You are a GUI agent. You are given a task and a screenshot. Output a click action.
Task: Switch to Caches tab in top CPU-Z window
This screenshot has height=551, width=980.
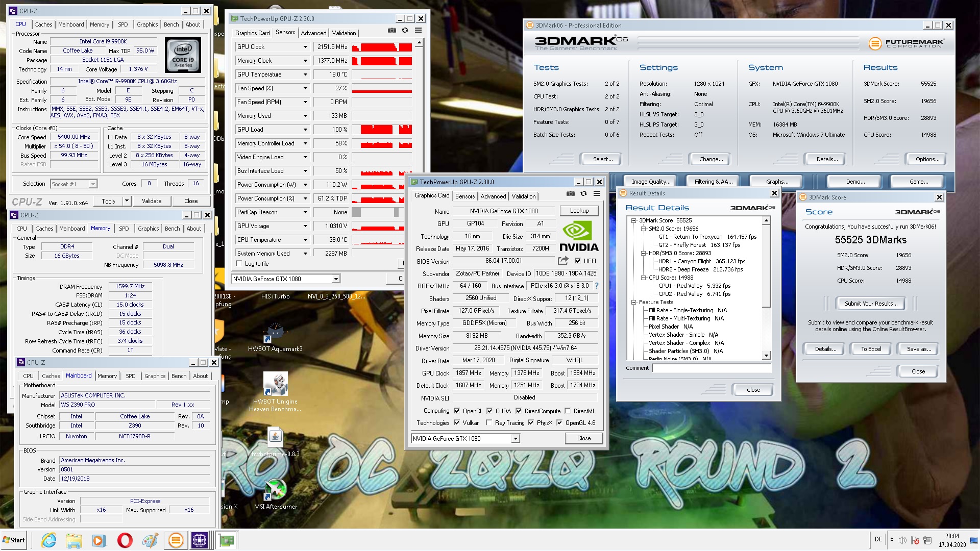pyautogui.click(x=43, y=24)
